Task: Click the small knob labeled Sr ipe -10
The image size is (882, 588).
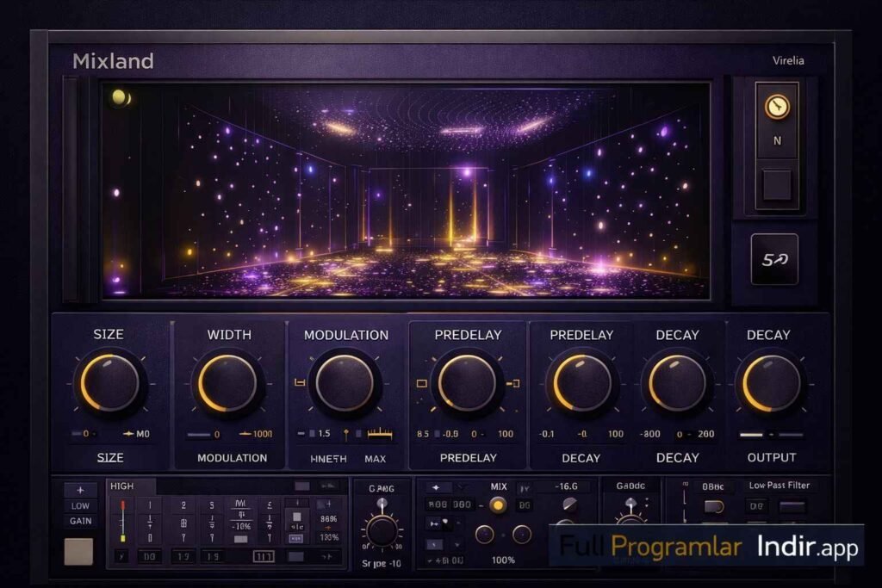Action: [382, 531]
